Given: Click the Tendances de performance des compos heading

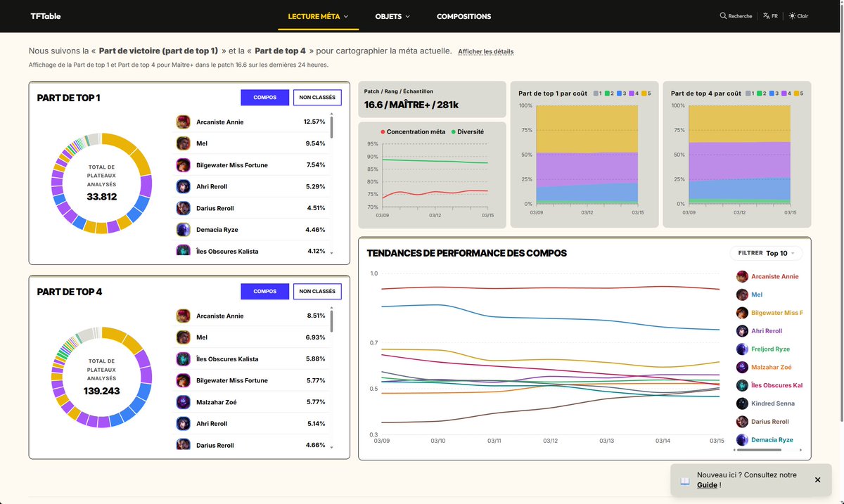Looking at the screenshot, I should 467,253.
